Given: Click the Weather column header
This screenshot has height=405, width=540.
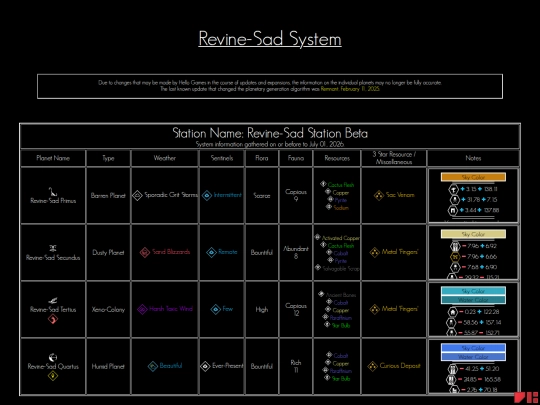Looking at the screenshot, I should coord(165,158).
